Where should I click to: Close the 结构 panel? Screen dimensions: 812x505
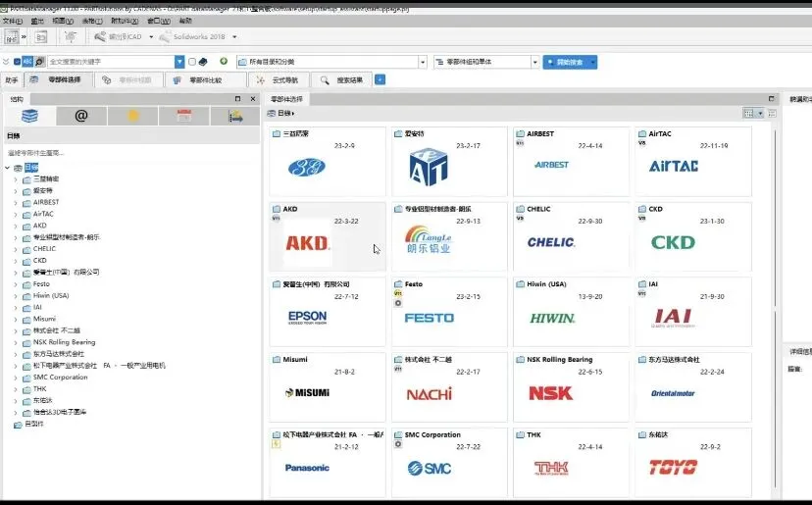tap(253, 98)
